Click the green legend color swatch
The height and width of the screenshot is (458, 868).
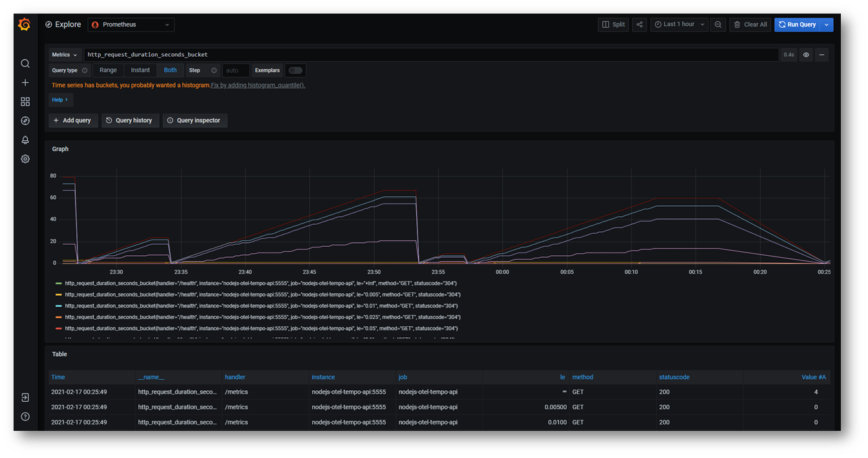59,284
